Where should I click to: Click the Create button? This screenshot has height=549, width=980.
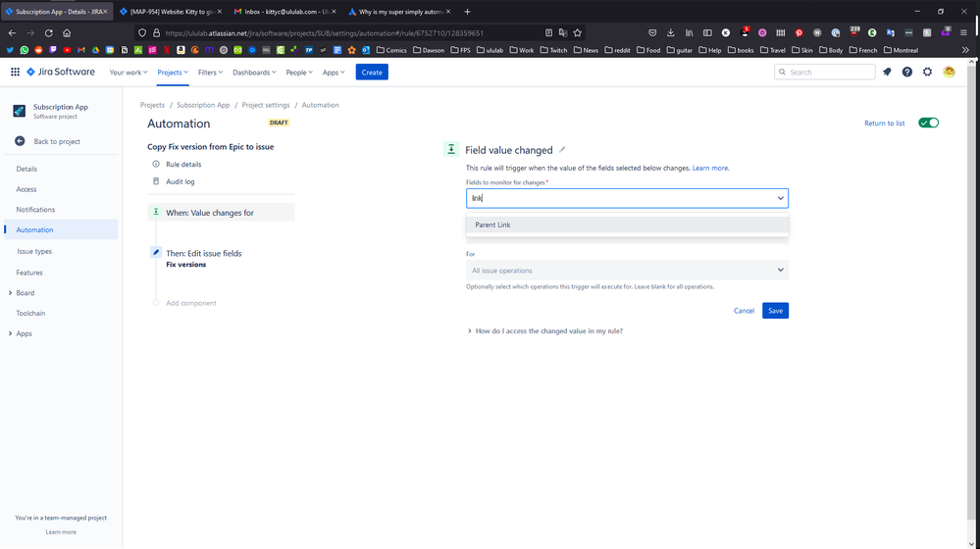click(x=372, y=72)
